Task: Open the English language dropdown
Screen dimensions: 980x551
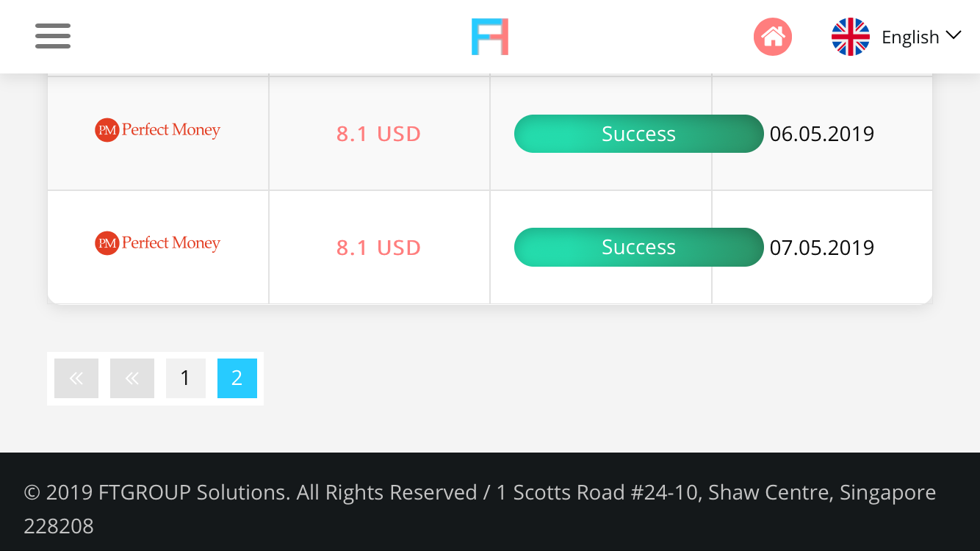Action: click(x=910, y=37)
